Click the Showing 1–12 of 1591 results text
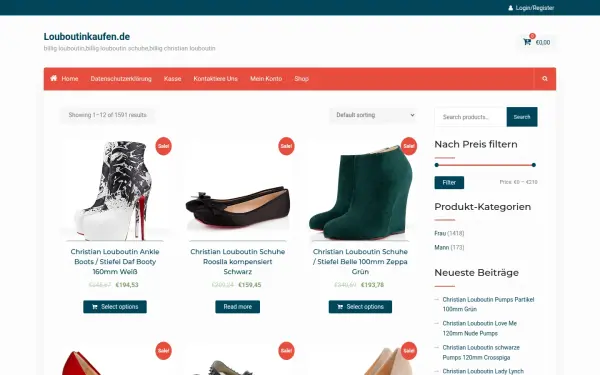This screenshot has width=600, height=375. pyautogui.click(x=108, y=115)
